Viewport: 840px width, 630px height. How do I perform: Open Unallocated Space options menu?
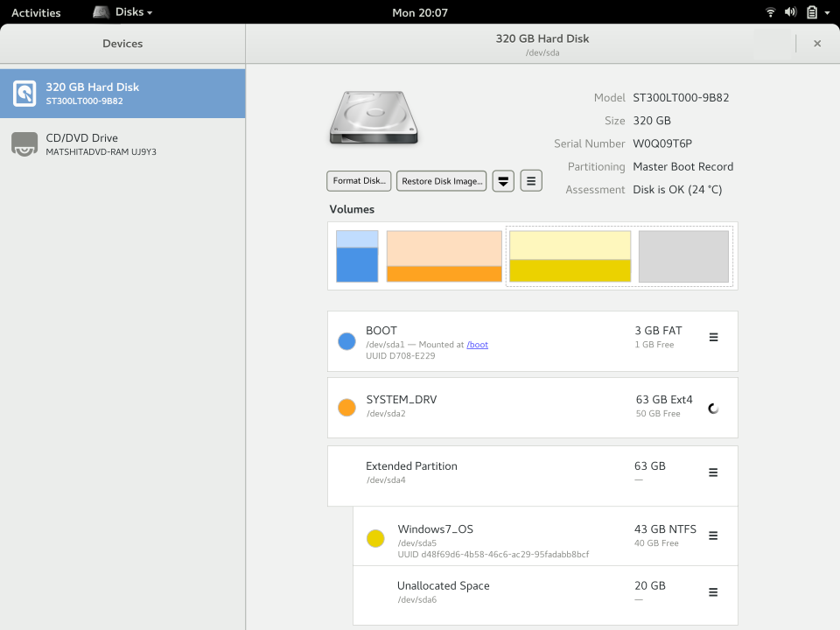[713, 592]
